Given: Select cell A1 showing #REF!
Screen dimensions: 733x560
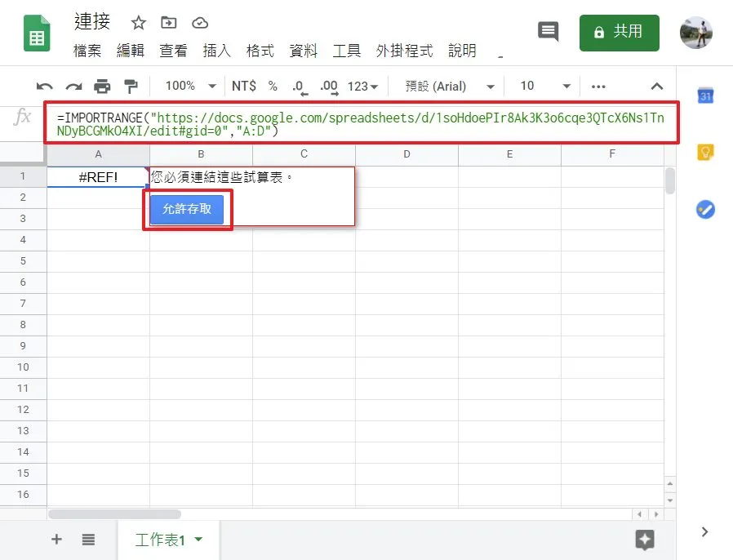Looking at the screenshot, I should [98, 177].
